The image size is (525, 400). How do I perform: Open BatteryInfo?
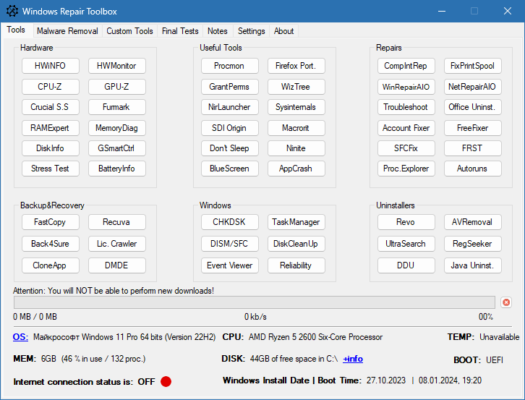117,169
